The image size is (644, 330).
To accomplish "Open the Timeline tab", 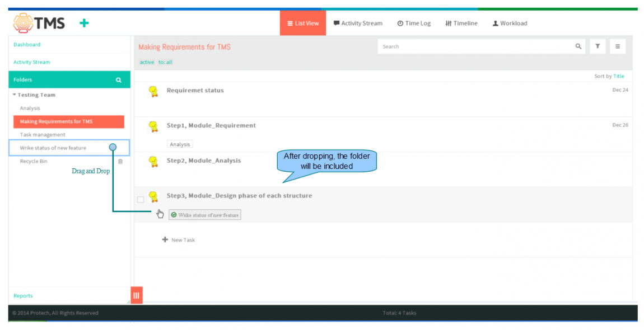I will point(461,23).
